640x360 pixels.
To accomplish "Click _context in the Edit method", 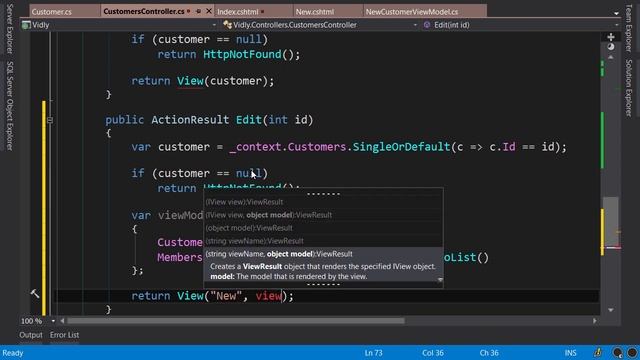I will point(255,147).
